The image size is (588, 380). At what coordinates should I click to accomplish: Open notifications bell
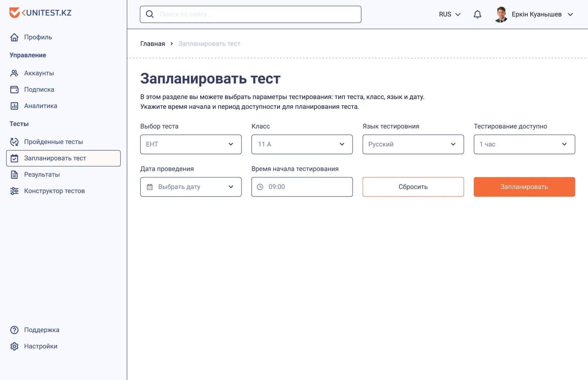click(x=477, y=14)
